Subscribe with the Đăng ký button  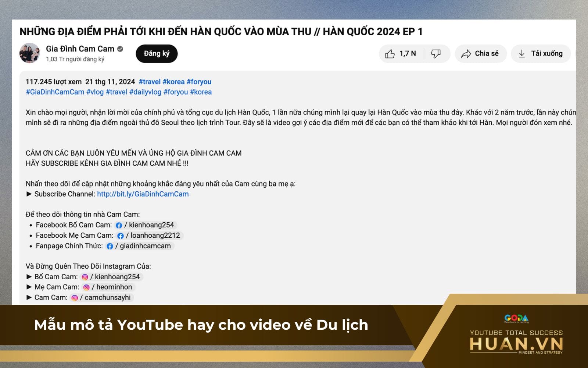157,54
